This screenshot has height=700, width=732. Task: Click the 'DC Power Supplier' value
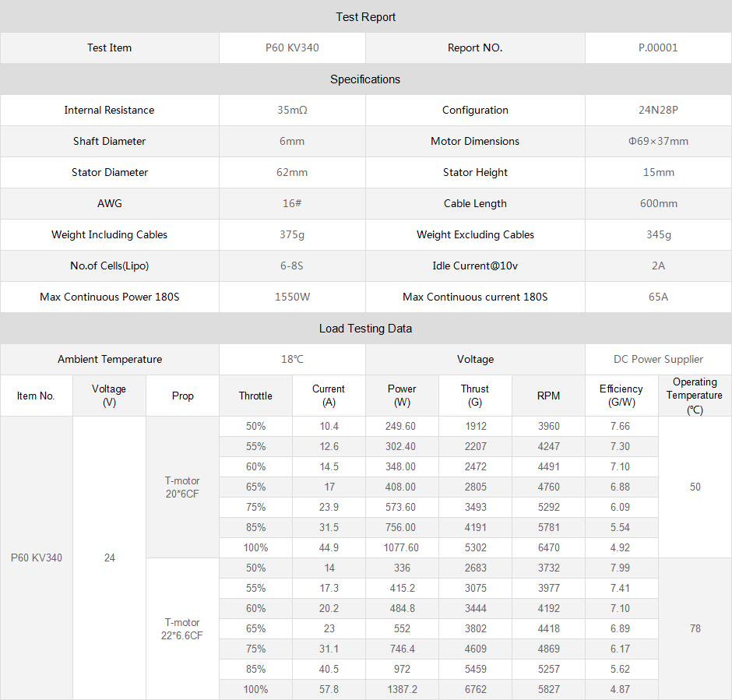pos(658,359)
